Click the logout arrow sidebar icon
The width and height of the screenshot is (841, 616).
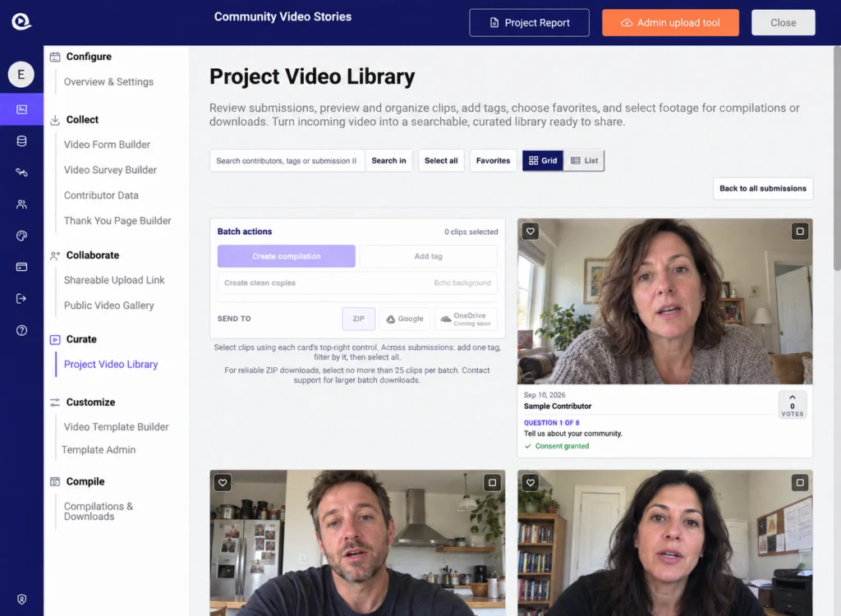(21, 298)
